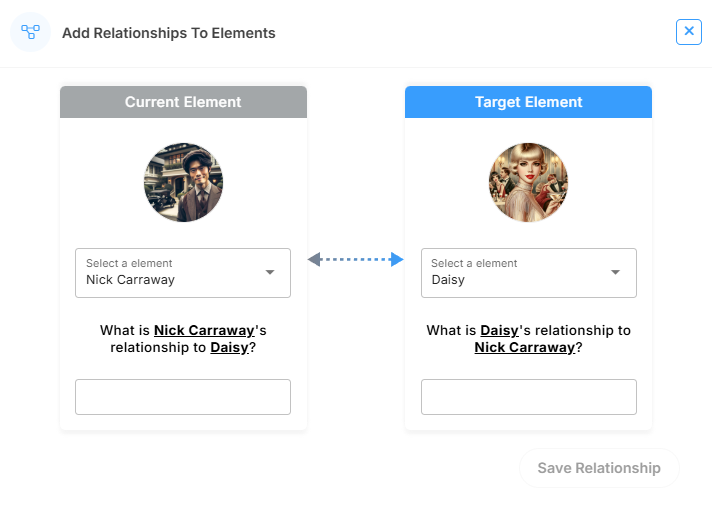Image resolution: width=712 pixels, height=514 pixels.
Task: Close the Add Relationships dialog
Action: tap(689, 32)
